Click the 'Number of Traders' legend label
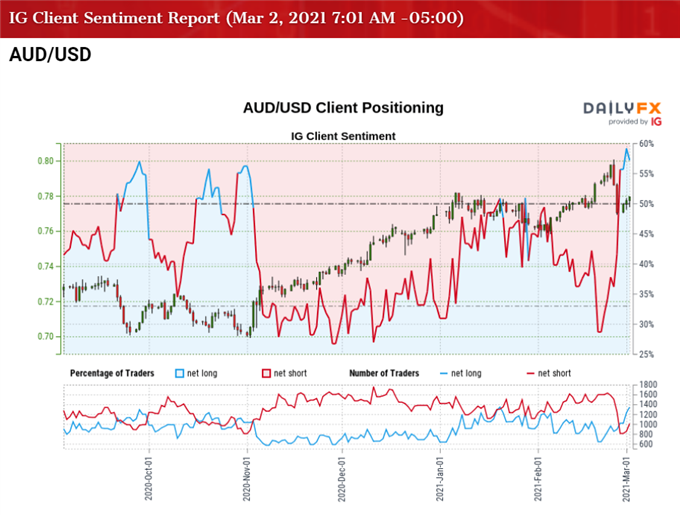Screen dimensions: 680x515 pos(384,373)
